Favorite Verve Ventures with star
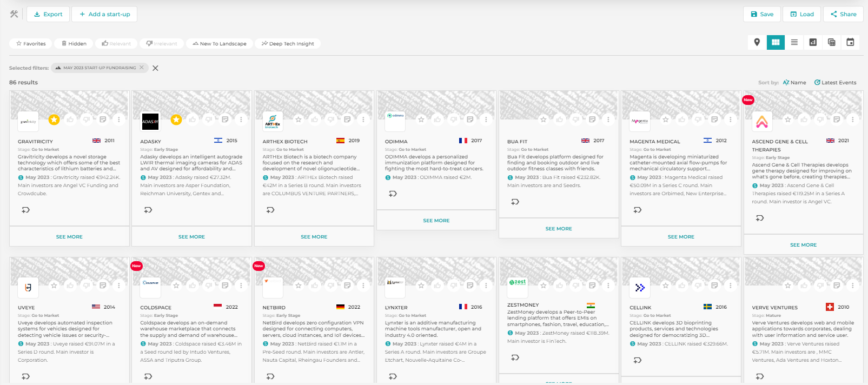868x385 pixels. point(788,286)
